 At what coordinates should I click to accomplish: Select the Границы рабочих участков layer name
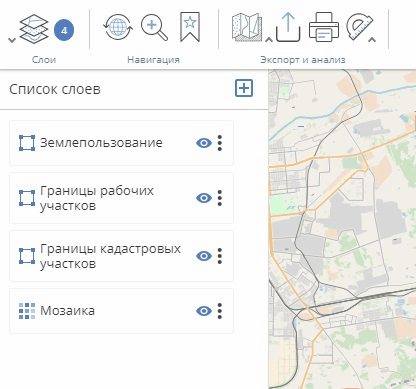[x=97, y=198]
